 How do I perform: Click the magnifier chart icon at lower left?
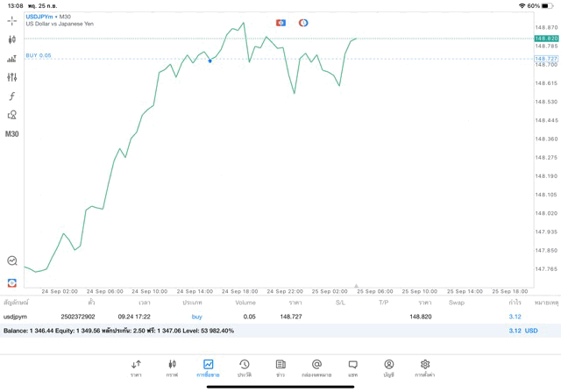(11, 260)
